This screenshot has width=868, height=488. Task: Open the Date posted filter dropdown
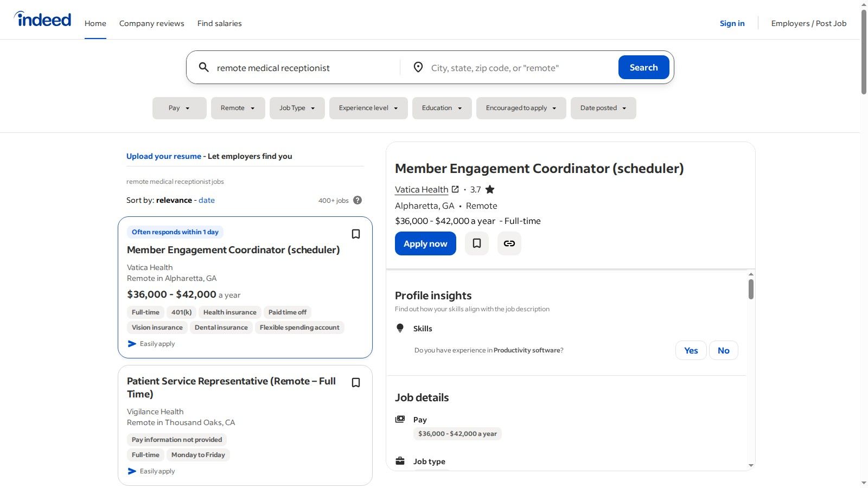click(x=603, y=108)
